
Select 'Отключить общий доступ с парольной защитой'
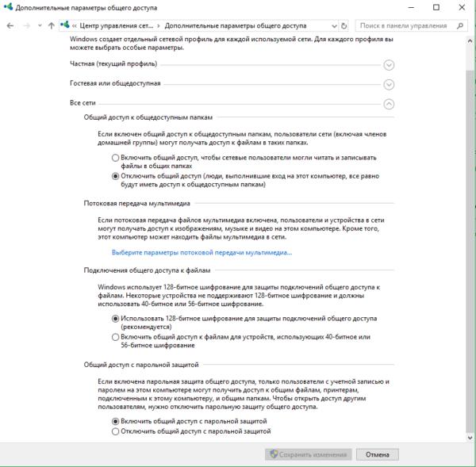point(115,431)
